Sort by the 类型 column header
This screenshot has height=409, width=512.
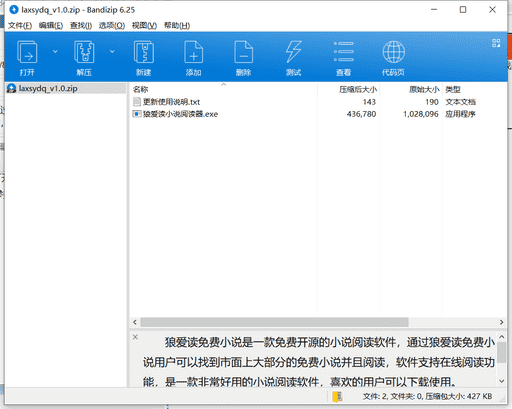(x=453, y=89)
